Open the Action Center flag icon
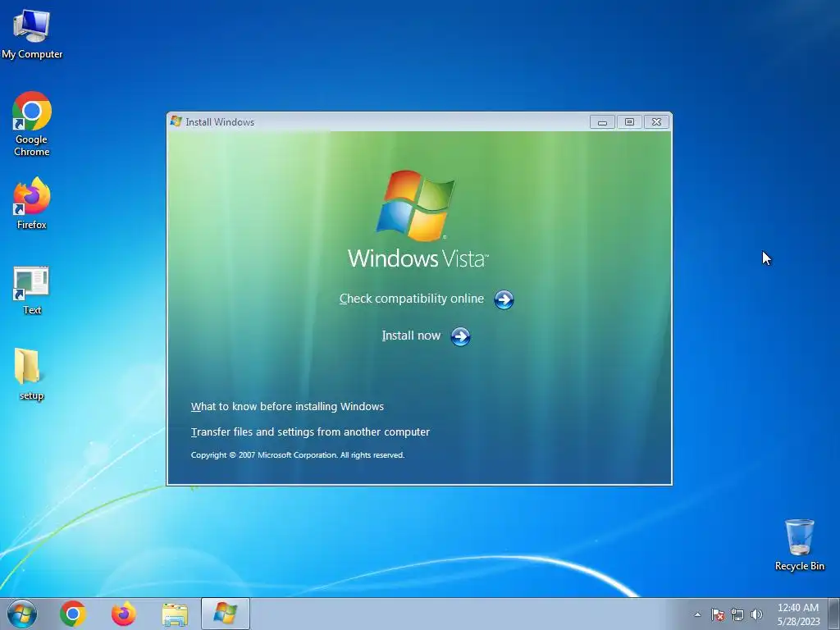Viewport: 840px width, 630px height. tap(718, 614)
